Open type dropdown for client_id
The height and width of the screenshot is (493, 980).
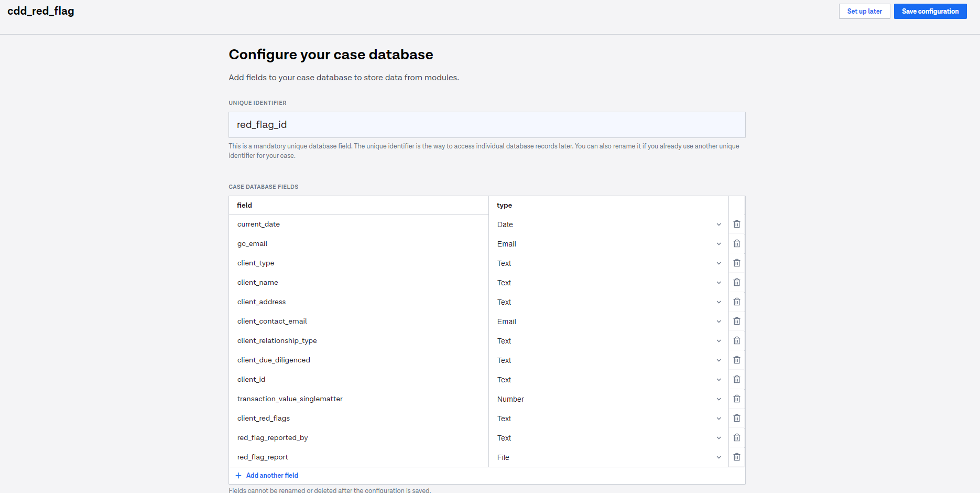(x=608, y=380)
